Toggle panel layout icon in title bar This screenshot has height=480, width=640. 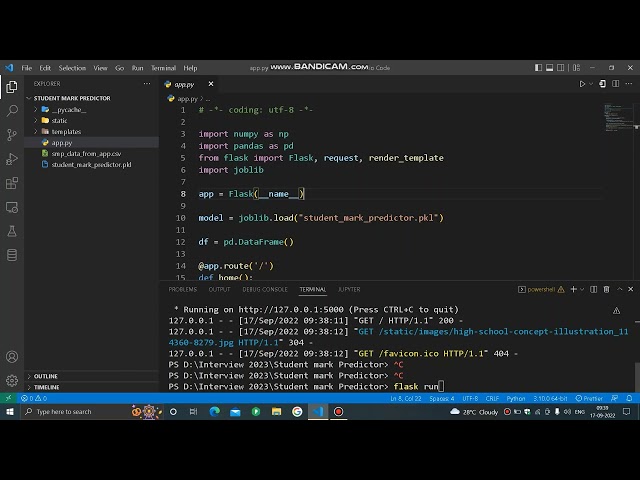(549, 68)
